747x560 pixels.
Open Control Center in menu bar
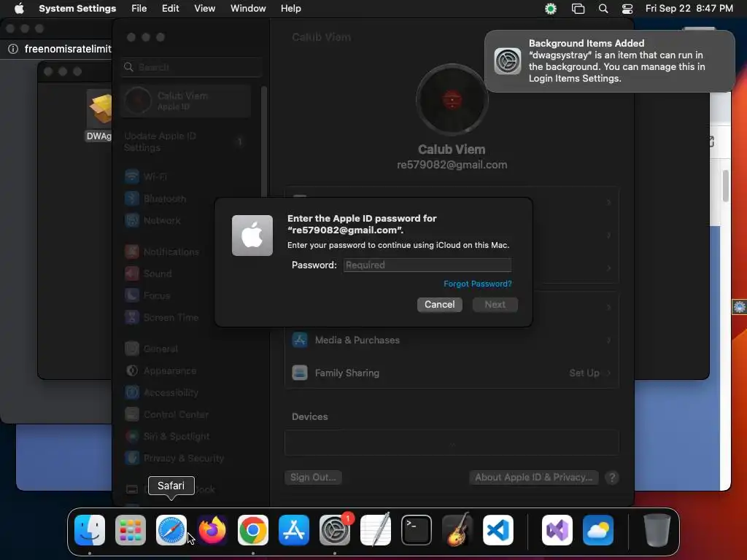click(x=627, y=9)
